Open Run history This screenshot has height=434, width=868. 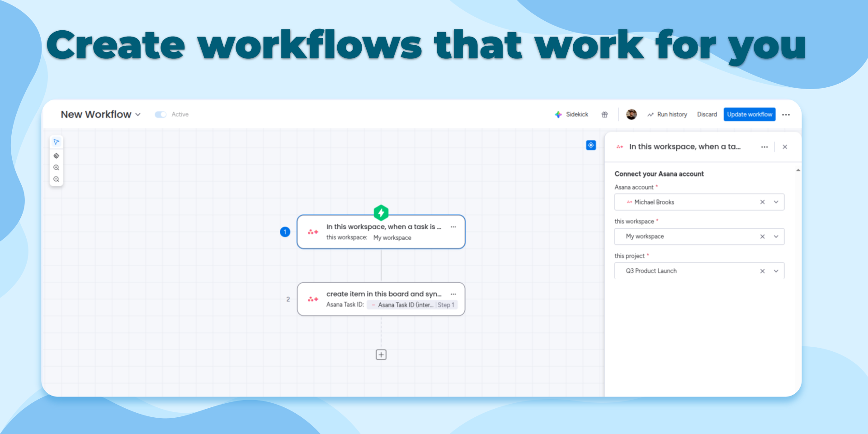click(x=667, y=114)
